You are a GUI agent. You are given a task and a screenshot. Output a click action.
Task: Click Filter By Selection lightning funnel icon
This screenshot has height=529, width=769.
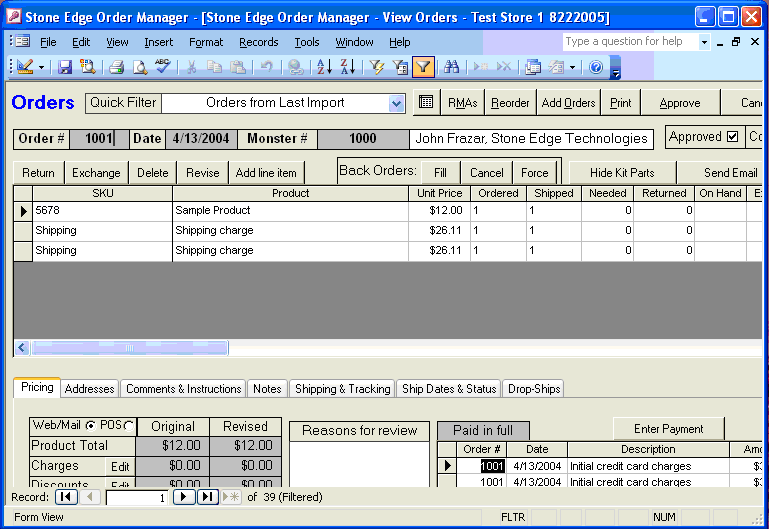click(377, 67)
